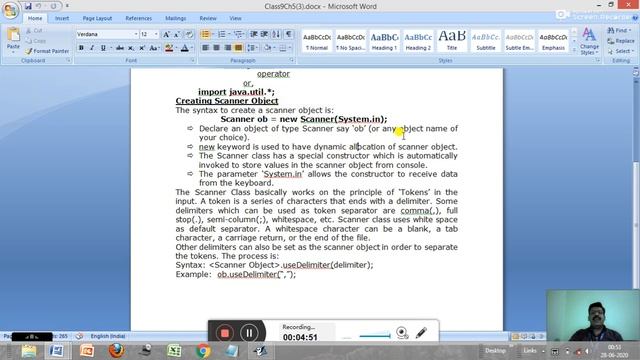Image resolution: width=640 pixels, height=360 pixels.
Task: Click the webcam icon on recorder bar
Action: (x=402, y=333)
